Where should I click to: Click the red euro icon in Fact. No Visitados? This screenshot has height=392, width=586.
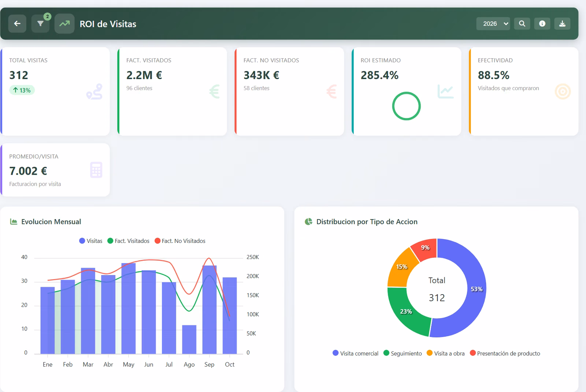(x=331, y=92)
